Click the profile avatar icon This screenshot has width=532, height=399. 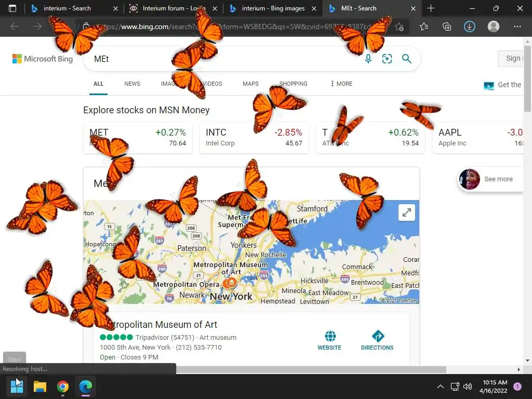tap(494, 26)
